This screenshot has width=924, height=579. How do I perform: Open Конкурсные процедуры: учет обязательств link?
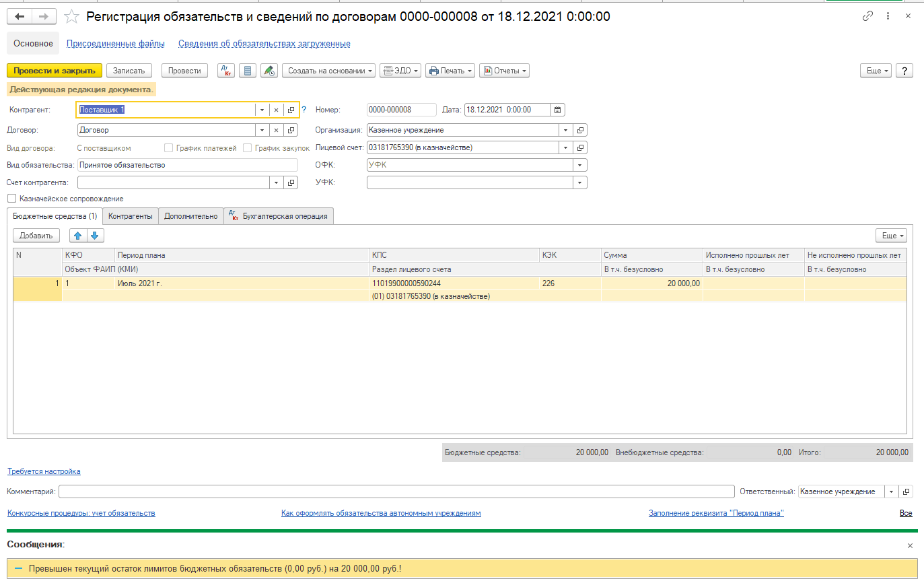[81, 513]
